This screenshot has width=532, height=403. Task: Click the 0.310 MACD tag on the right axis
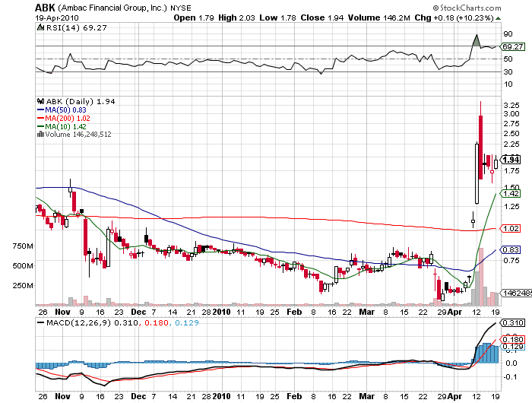click(x=513, y=323)
